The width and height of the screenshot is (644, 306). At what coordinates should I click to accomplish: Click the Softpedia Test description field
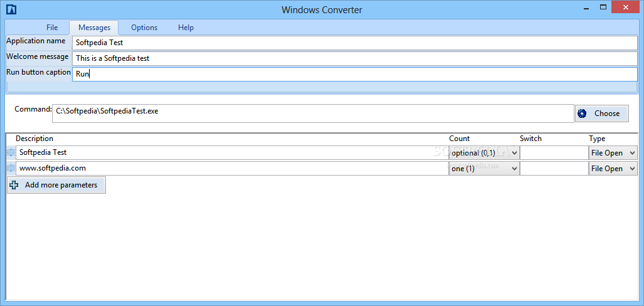(x=232, y=153)
